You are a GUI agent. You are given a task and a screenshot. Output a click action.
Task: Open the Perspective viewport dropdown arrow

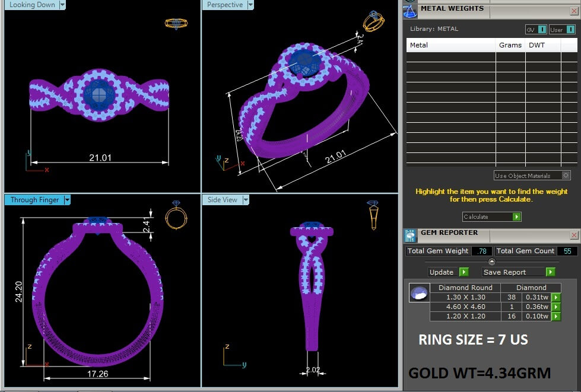(250, 5)
